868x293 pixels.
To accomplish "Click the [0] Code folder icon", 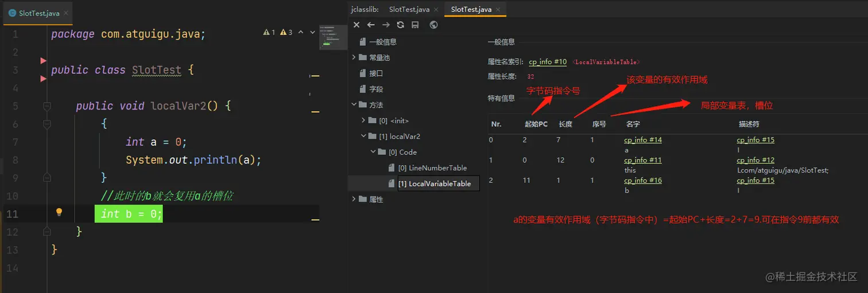I will coord(382,152).
